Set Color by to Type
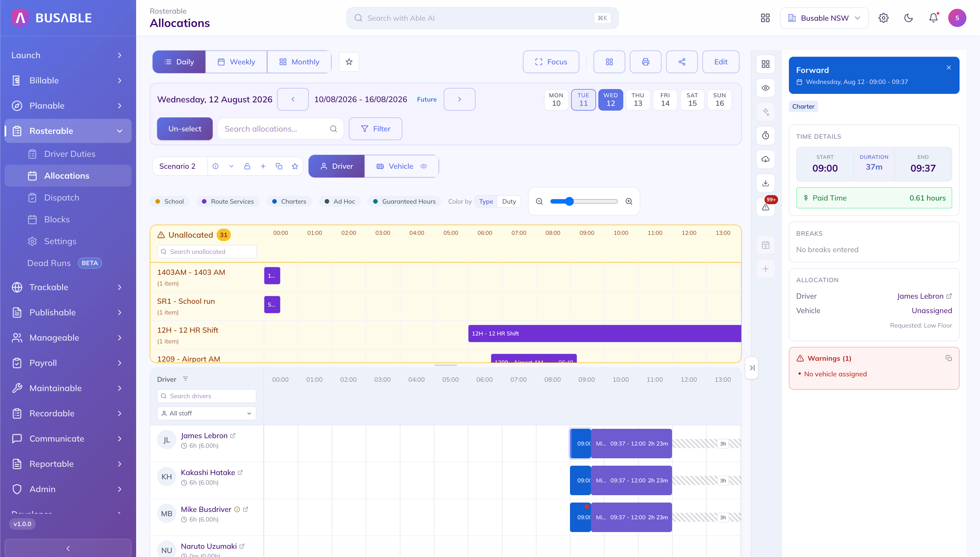Viewport: 980px width, 557px height. tap(486, 201)
